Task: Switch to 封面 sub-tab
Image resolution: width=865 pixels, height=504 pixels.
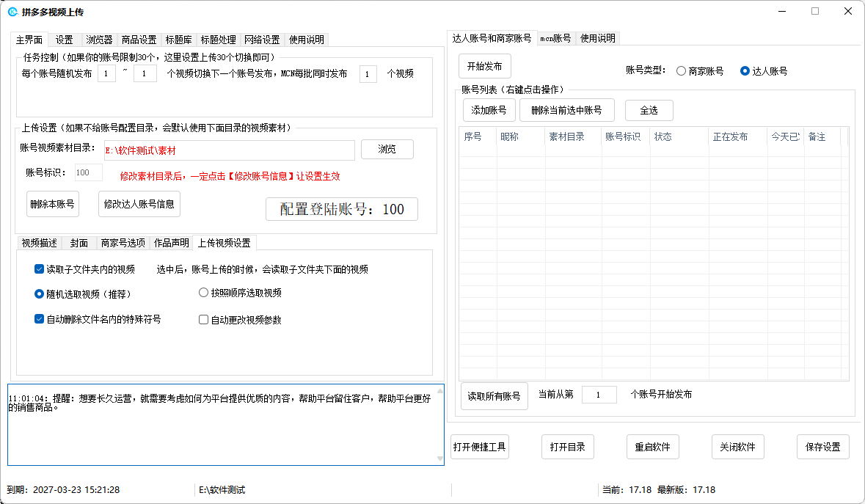Action: tap(79, 243)
